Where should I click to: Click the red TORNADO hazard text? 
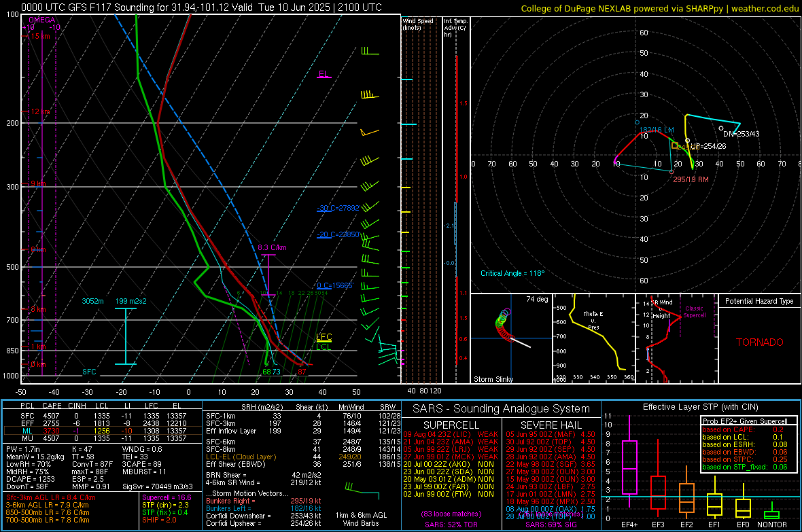click(x=760, y=342)
